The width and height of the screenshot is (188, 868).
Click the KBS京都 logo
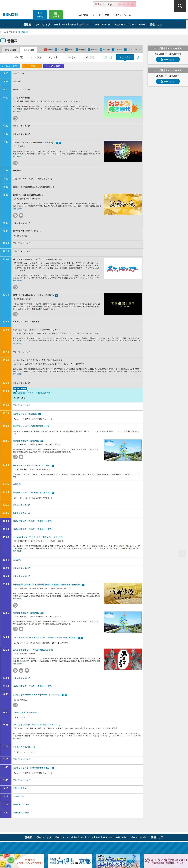[x=10, y=15]
